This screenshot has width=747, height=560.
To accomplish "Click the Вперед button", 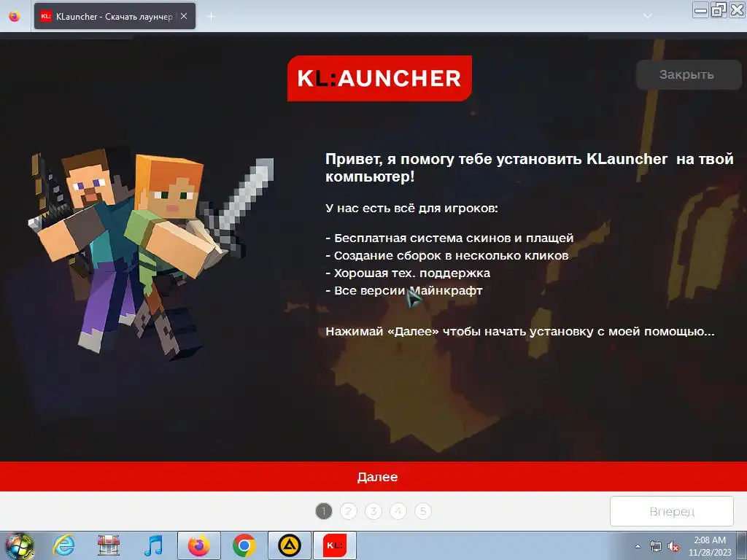I will click(x=672, y=511).
